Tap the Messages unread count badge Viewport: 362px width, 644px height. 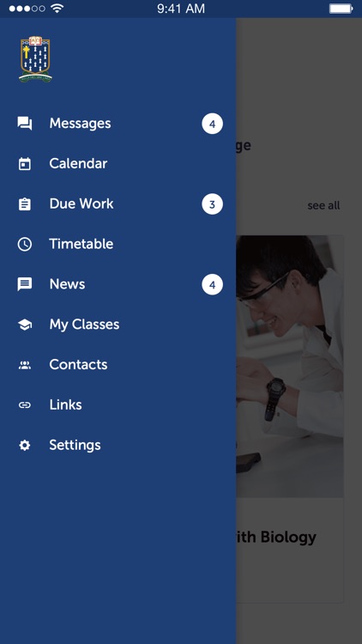pyautogui.click(x=212, y=124)
